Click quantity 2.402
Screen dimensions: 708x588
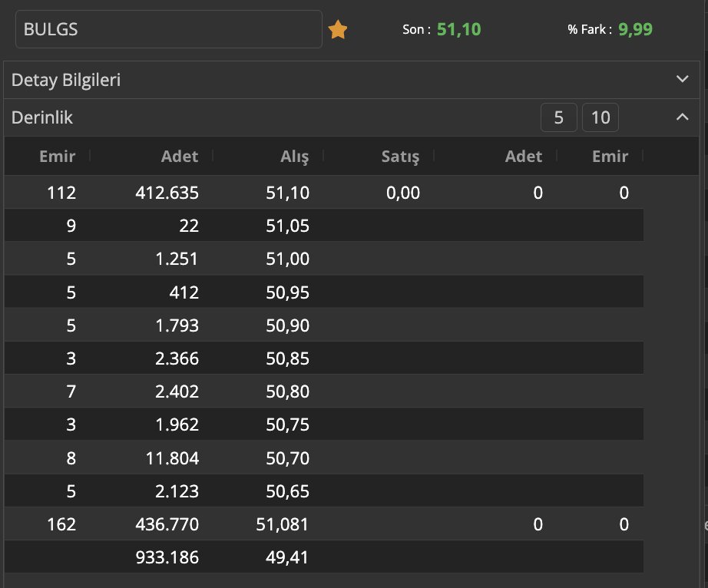[177, 391]
